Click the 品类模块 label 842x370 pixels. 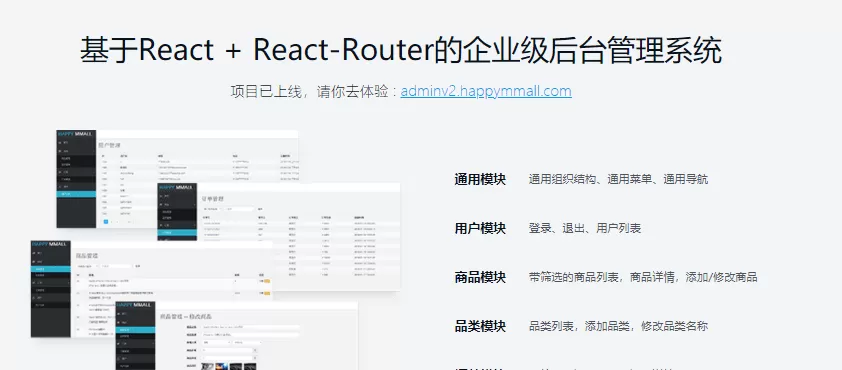[x=480, y=326]
